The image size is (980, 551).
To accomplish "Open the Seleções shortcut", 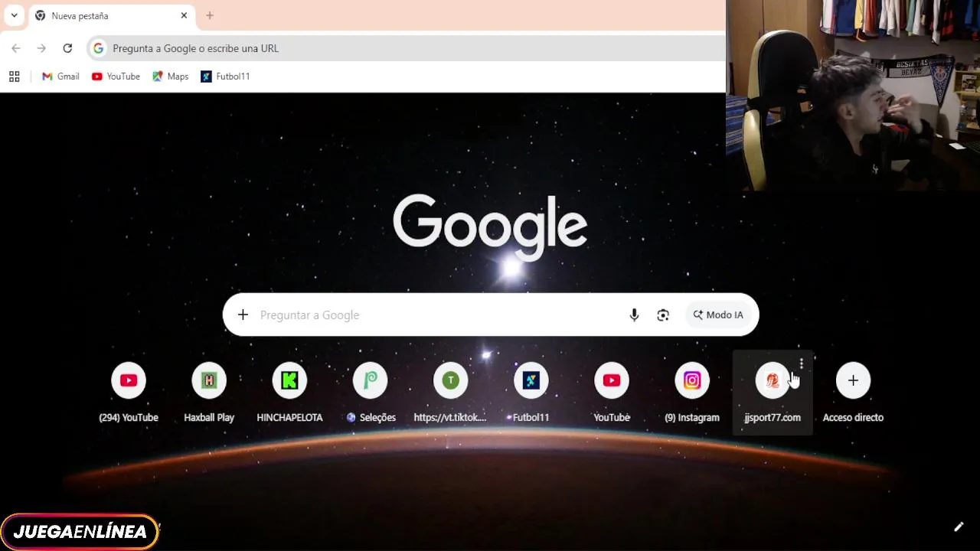I will [x=370, y=392].
